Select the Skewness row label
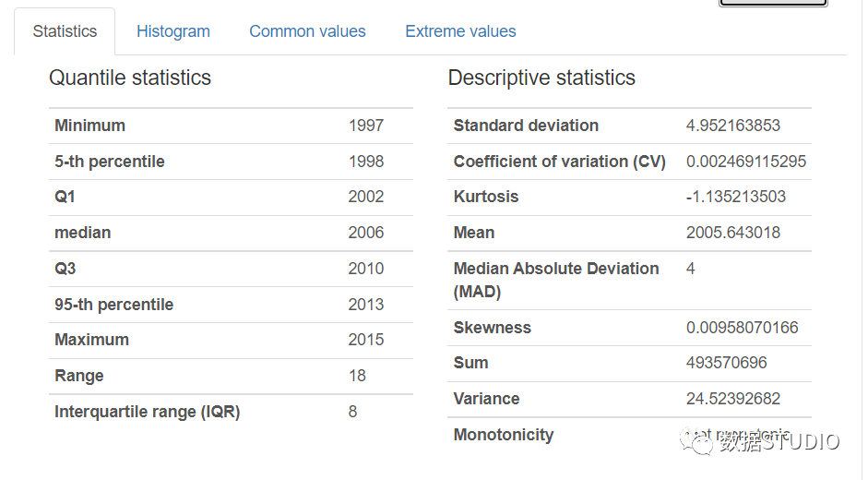 (493, 328)
